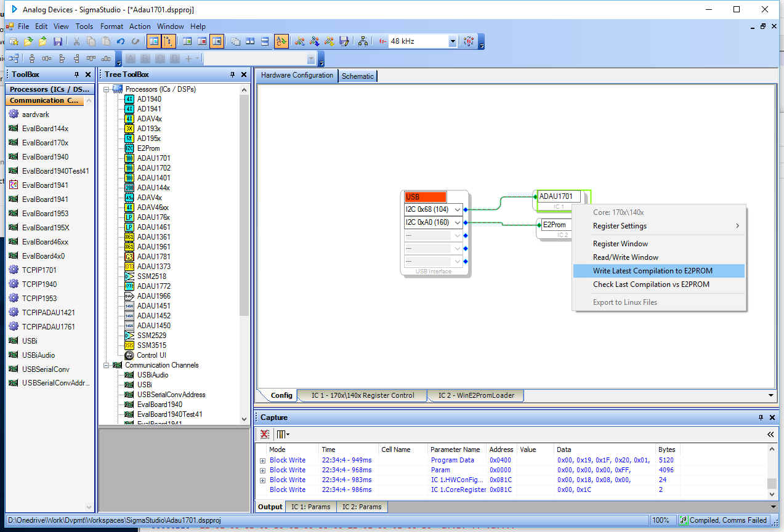Screen dimensions: 784x532
Task: Toggle the Capture panel pin
Action: pos(761,417)
